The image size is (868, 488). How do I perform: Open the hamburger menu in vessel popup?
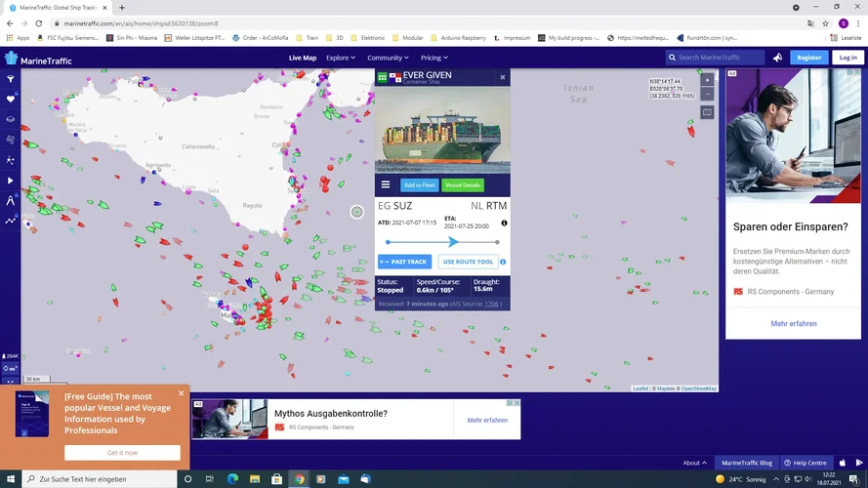pyautogui.click(x=386, y=184)
